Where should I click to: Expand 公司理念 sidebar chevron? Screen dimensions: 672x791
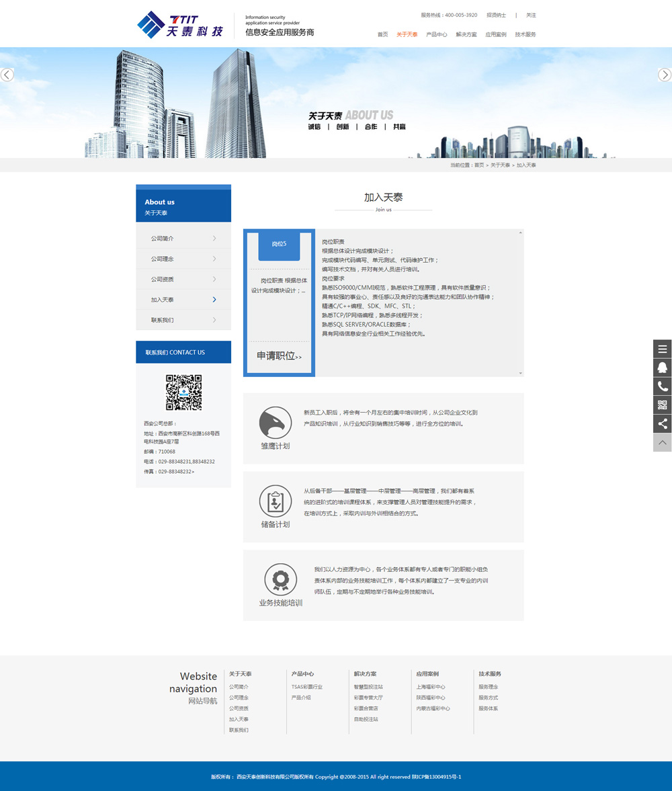tap(214, 259)
